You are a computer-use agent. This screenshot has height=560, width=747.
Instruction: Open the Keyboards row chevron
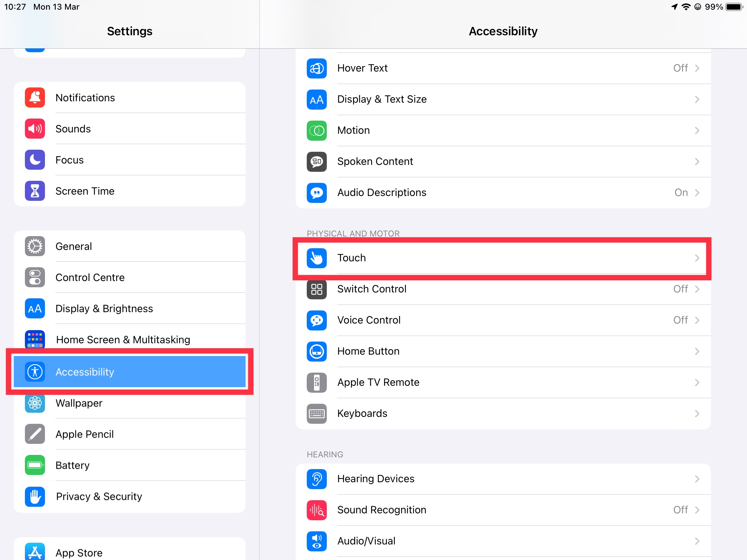click(x=697, y=413)
